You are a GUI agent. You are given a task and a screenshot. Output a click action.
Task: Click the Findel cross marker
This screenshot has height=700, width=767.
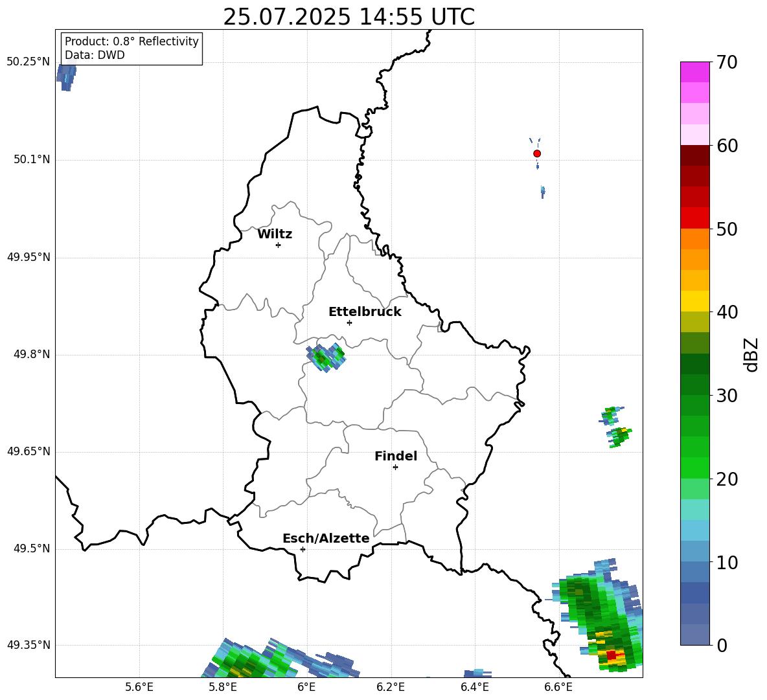395,468
